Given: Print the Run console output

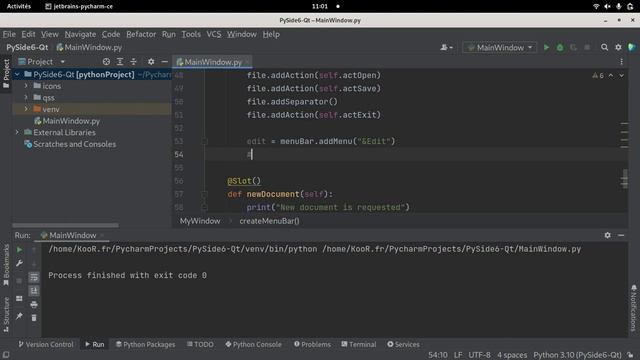Looking at the screenshot, I should pos(34,304).
